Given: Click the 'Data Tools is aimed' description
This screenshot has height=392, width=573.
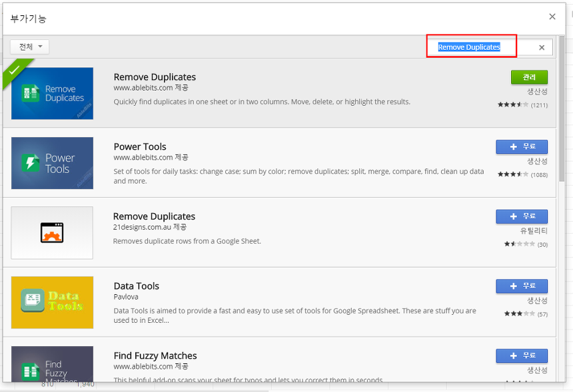Looking at the screenshot, I should (295, 315).
